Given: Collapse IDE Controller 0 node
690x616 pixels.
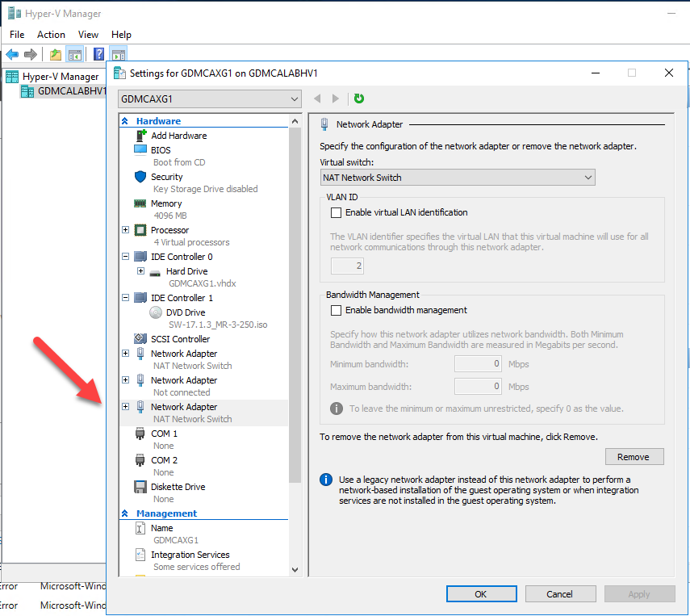Looking at the screenshot, I should pyautogui.click(x=125, y=256).
